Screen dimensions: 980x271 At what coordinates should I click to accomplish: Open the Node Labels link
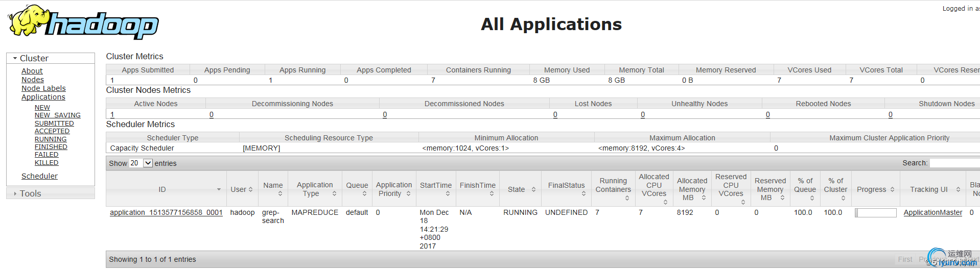click(43, 88)
